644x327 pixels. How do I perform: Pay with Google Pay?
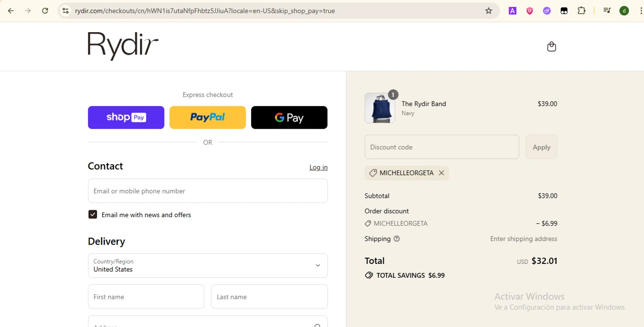[289, 118]
